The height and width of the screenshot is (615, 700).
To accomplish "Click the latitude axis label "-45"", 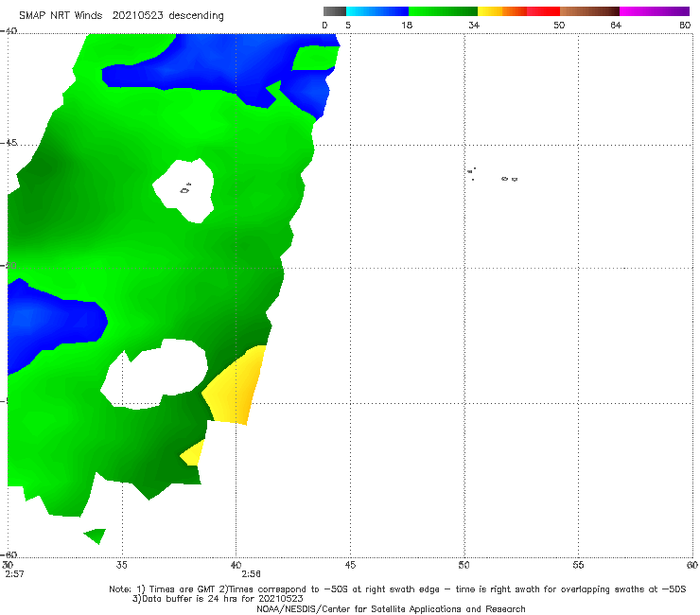I will tap(9, 143).
